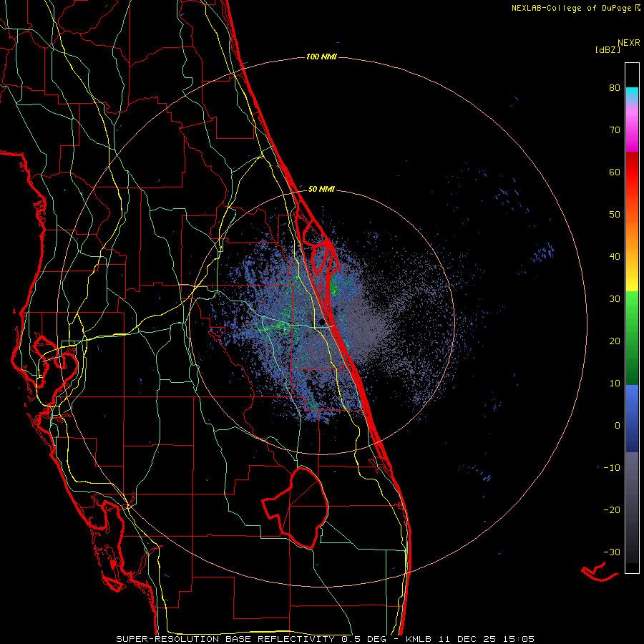Click the Lake Okeechobee outline on the map
644x644 pixels.
coord(296,508)
